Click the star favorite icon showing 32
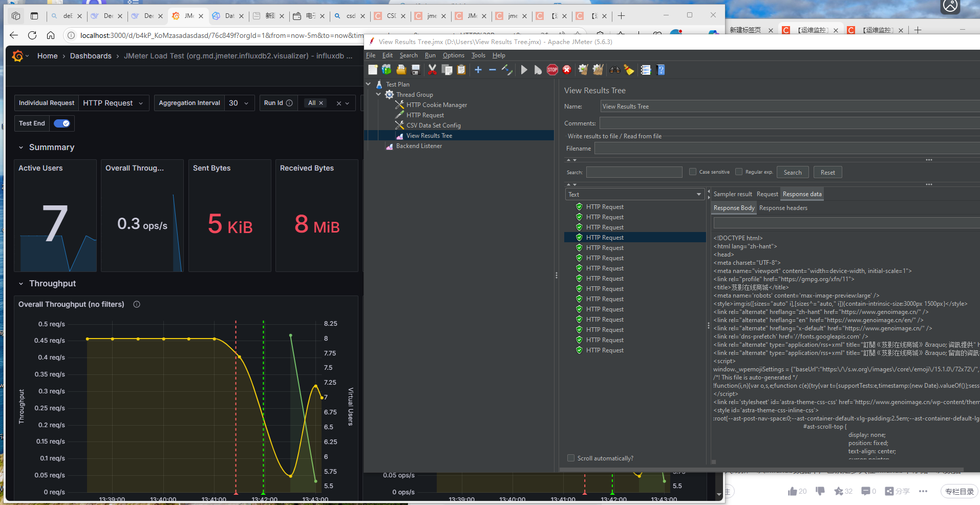 838,491
